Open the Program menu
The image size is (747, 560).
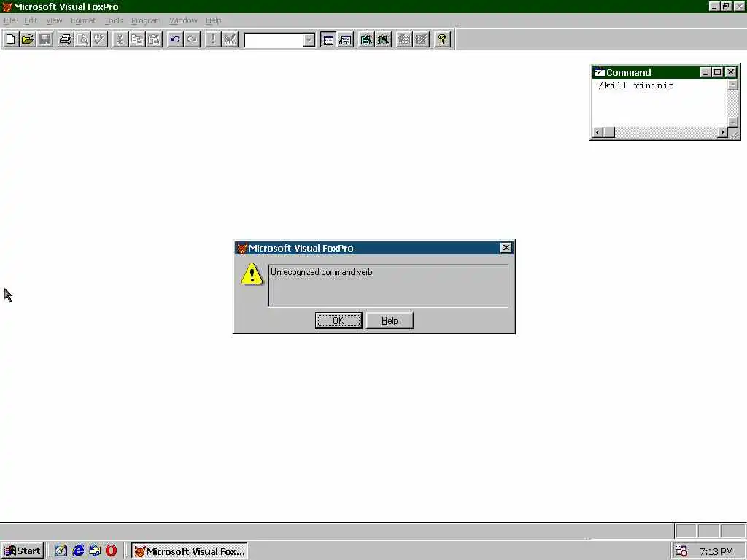[146, 20]
